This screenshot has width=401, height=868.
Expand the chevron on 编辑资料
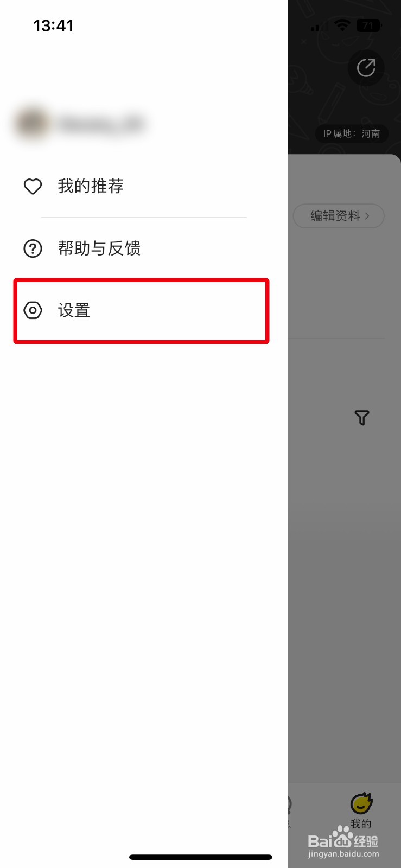[x=367, y=216]
